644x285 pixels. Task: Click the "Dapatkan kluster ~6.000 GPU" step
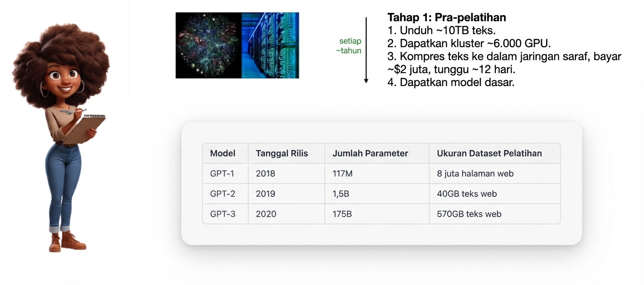click(469, 43)
